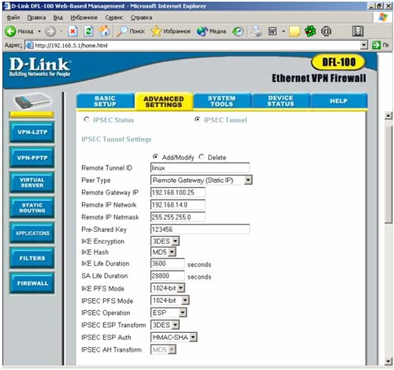Click the History clock icon
394x370 pixels.
(238, 31)
